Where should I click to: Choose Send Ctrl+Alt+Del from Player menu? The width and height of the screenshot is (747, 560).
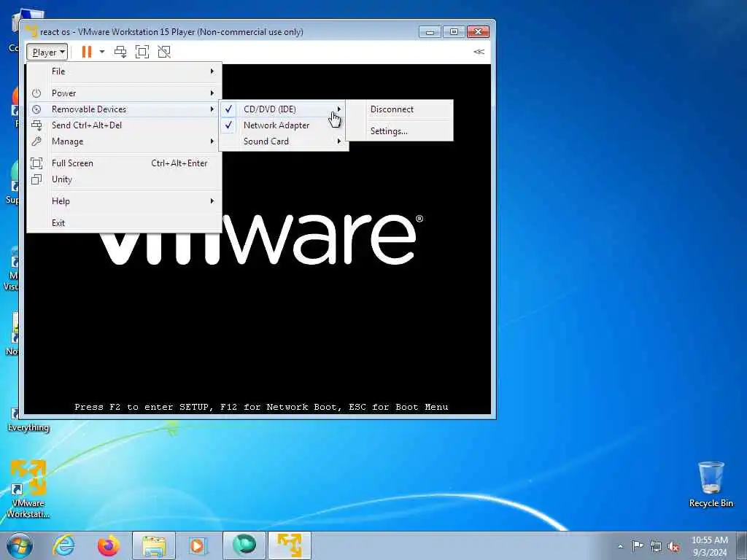click(x=125, y=125)
